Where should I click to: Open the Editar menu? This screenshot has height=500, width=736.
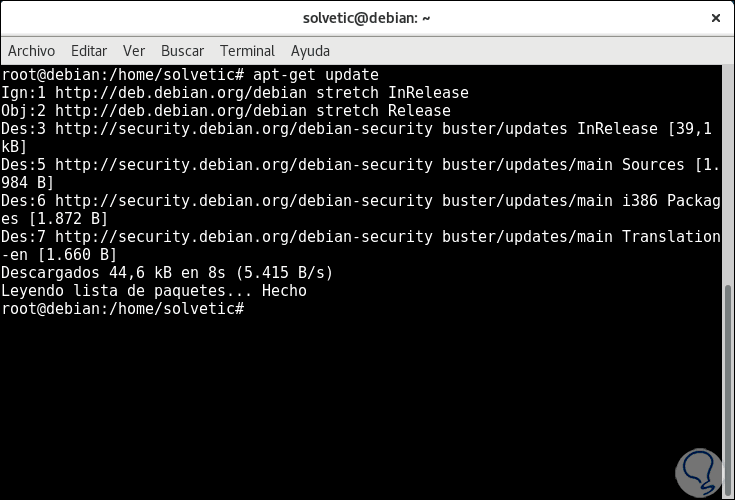coord(89,51)
